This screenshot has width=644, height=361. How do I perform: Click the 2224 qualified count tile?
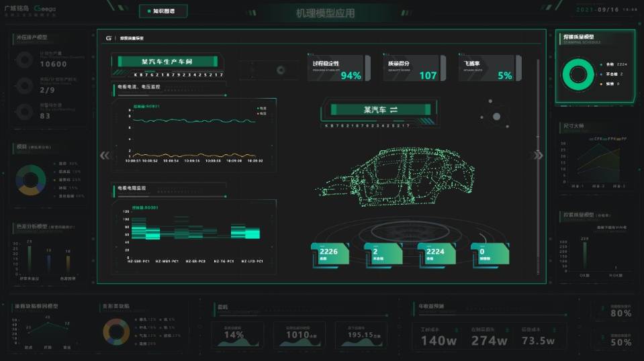coord(436,254)
